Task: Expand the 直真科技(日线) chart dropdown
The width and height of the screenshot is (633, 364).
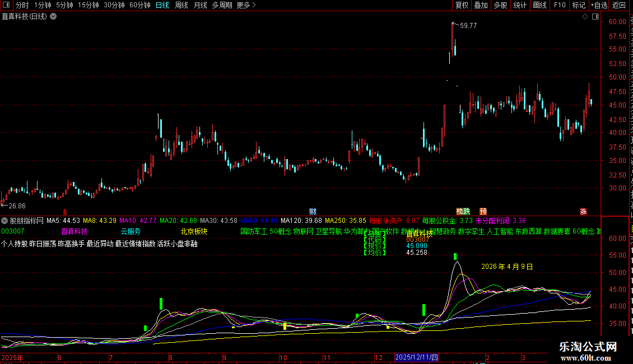Action: point(53,16)
